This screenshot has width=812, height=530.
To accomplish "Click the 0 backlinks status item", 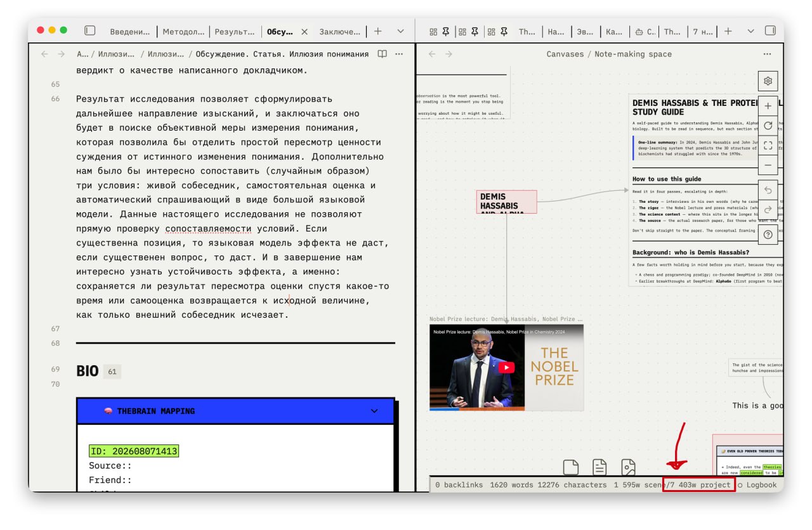I will [x=459, y=485].
